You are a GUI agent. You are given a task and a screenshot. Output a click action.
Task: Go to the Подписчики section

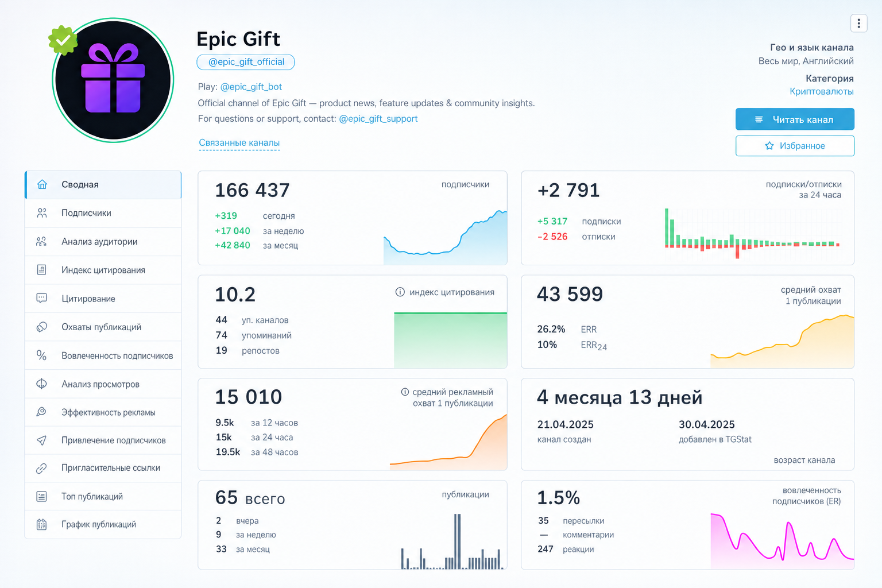(x=103, y=213)
